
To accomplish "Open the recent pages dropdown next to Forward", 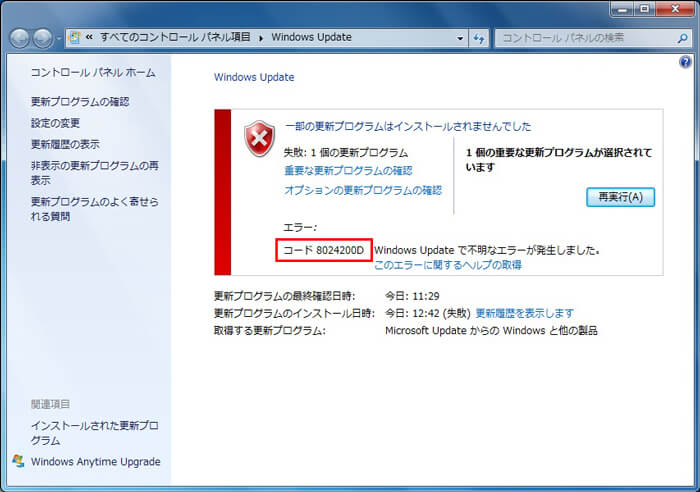I will 58,39.
